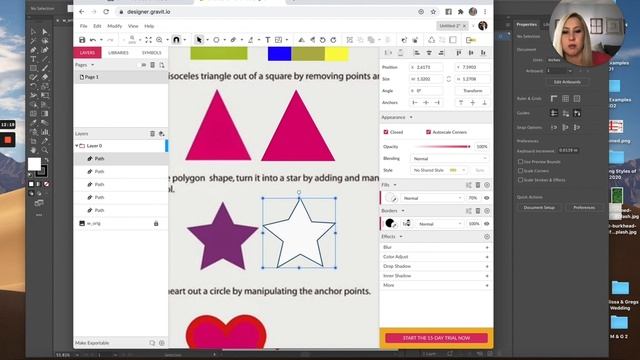The width and height of the screenshot is (640, 360).
Task: Click the Borders trash icon
Action: pos(478,211)
